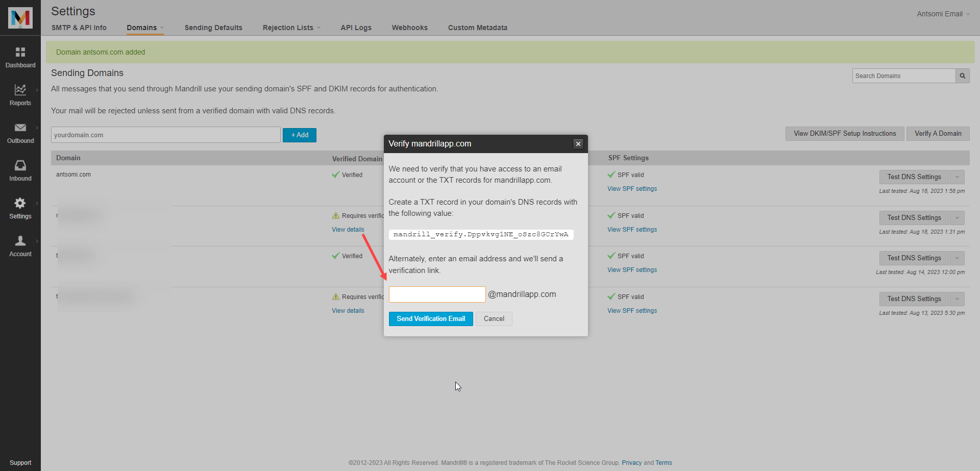Focus the email address field before @mandrillapp.com
980x471 pixels.
point(437,294)
